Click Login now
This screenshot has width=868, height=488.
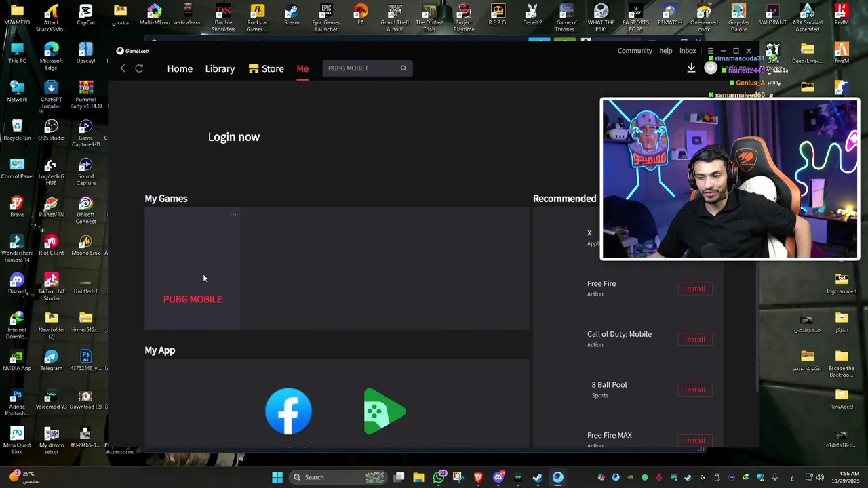pyautogui.click(x=234, y=137)
